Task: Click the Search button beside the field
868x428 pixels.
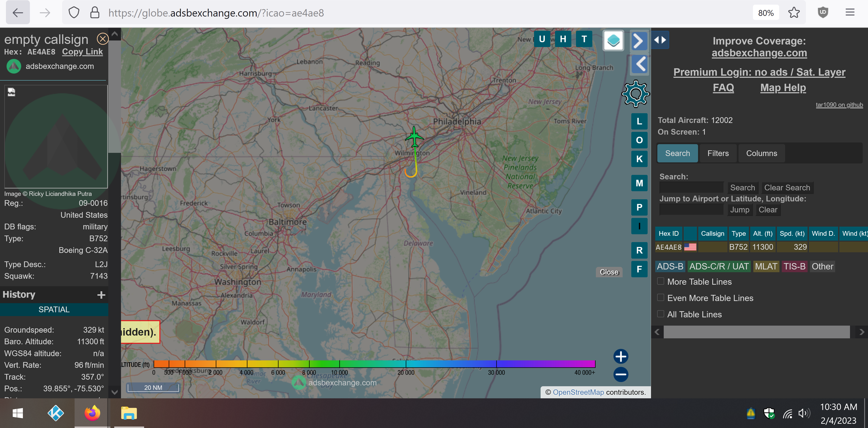Action: (x=742, y=188)
